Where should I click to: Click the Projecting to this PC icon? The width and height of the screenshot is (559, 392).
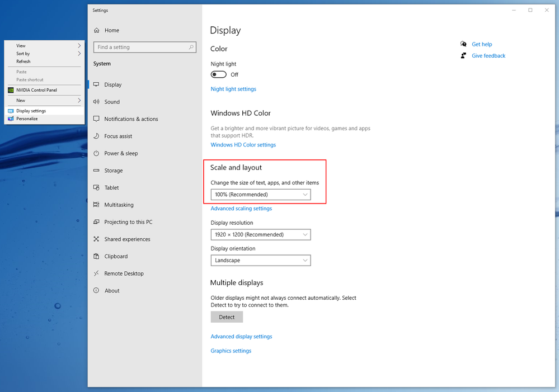click(96, 221)
